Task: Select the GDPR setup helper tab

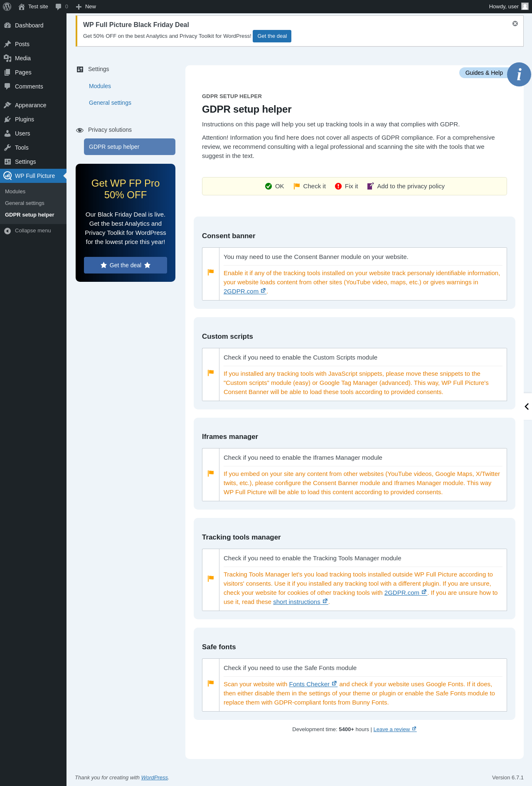Action: (130, 147)
